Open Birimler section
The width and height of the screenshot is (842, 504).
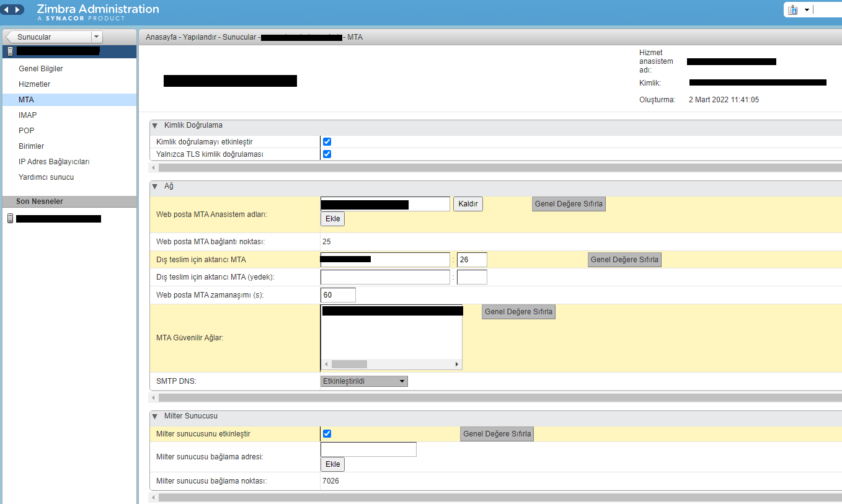(x=32, y=146)
